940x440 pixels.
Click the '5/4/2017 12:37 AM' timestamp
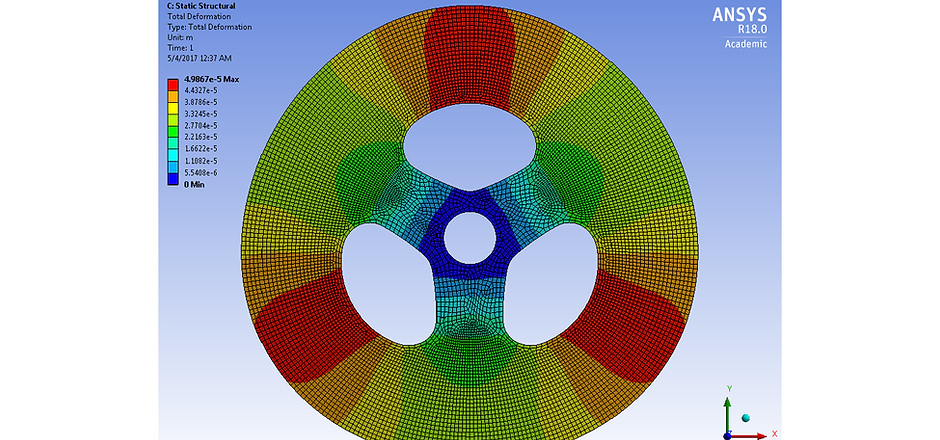[199, 58]
